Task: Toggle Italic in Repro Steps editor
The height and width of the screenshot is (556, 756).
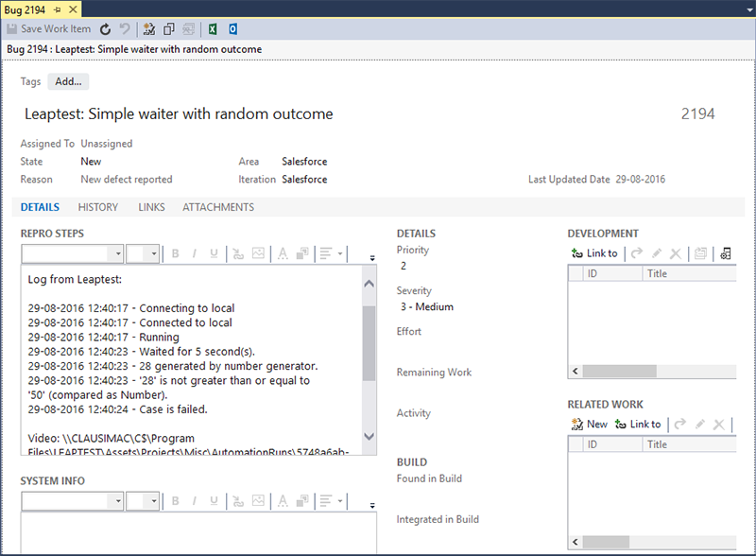Action: point(195,253)
